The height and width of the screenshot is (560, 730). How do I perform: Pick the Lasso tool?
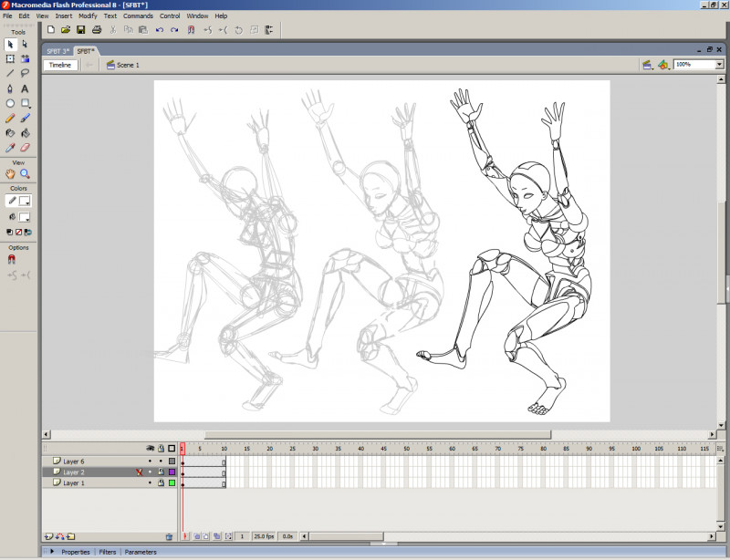26,73
